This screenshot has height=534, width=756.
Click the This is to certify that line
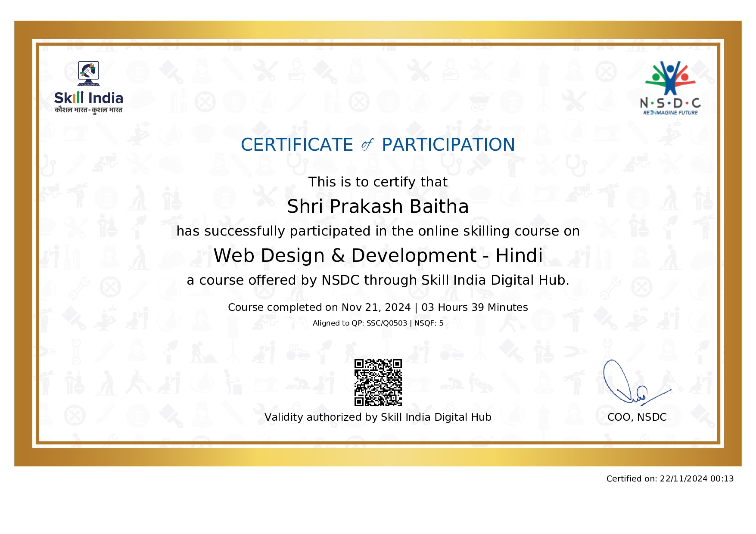pos(378,182)
